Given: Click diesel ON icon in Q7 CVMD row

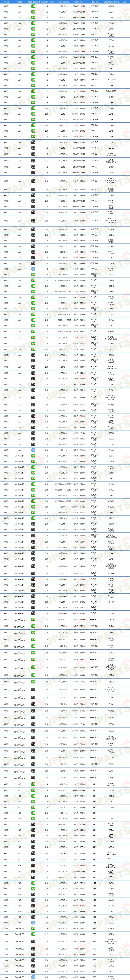Looking at the screenshot, I should tap(33, 900).
